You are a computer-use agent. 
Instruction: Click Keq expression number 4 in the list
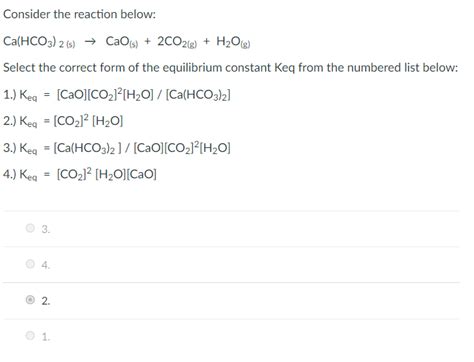pos(80,174)
